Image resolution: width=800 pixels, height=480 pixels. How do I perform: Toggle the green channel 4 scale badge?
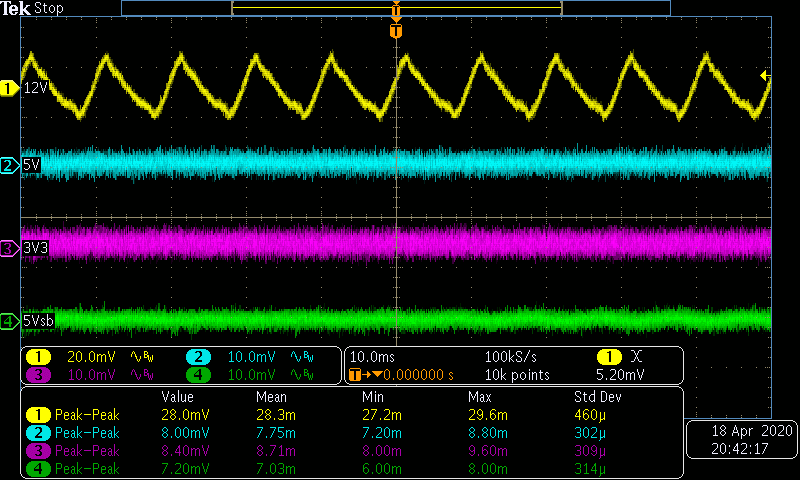tap(198, 375)
